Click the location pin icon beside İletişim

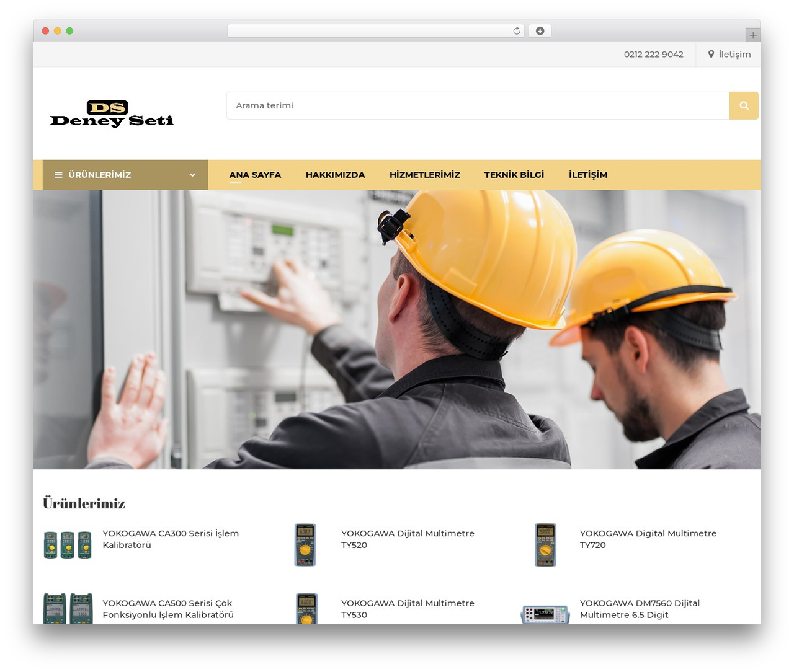pyautogui.click(x=711, y=54)
